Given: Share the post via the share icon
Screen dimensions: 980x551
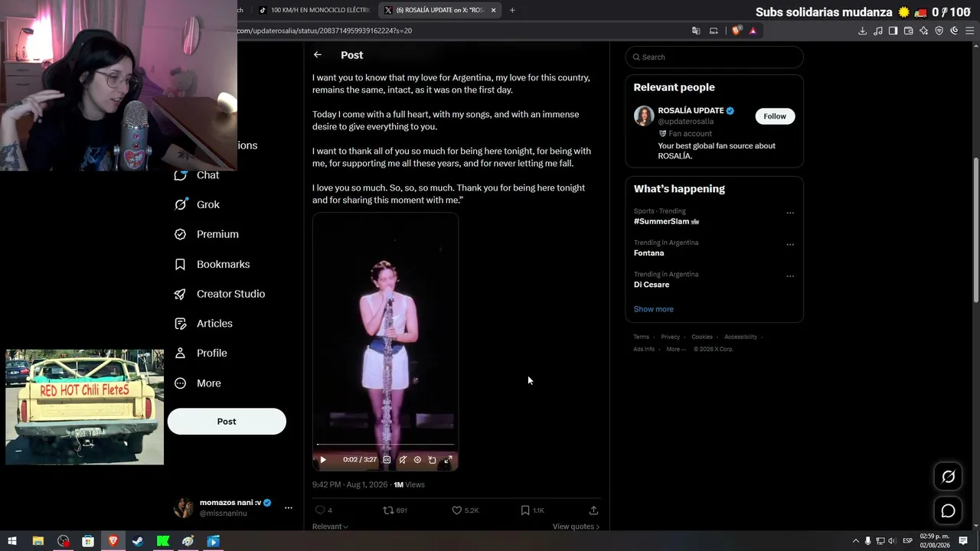Looking at the screenshot, I should pyautogui.click(x=593, y=510).
